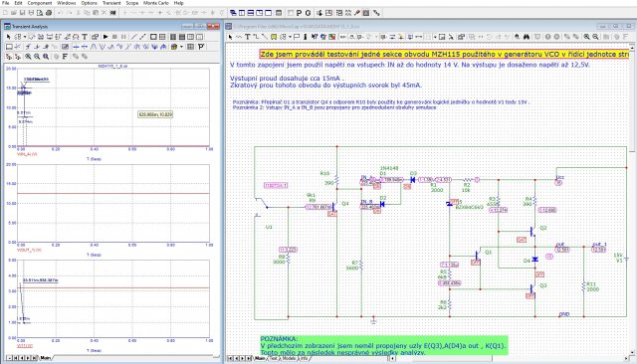The height and width of the screenshot is (364, 637).
Task: Select the Diagonal wire tool in schematic toolbar
Action: 265,37
